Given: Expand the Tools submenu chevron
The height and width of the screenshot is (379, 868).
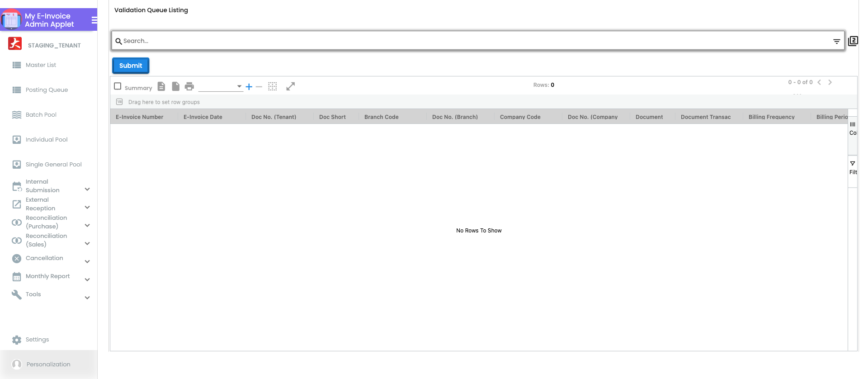Looking at the screenshot, I should coord(87,298).
